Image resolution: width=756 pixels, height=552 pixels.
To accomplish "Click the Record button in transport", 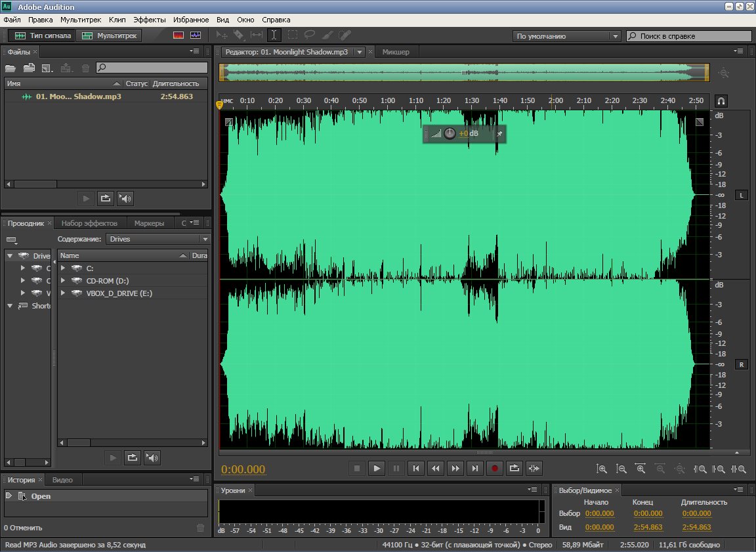I will (x=495, y=468).
